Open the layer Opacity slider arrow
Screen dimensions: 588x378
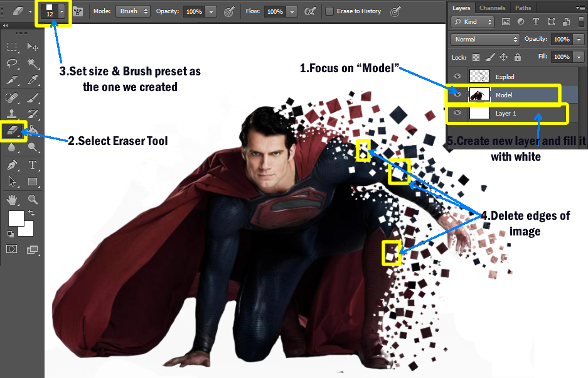click(579, 39)
